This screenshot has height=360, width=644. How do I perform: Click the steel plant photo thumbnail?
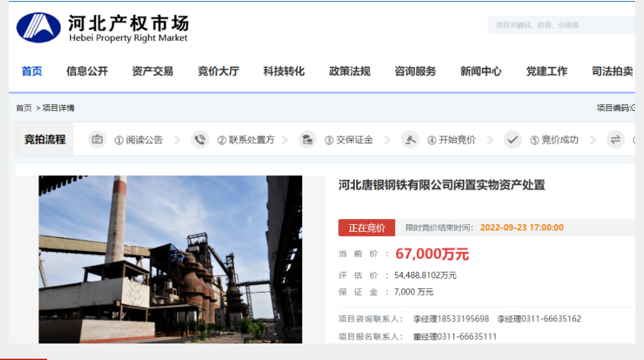point(170,260)
